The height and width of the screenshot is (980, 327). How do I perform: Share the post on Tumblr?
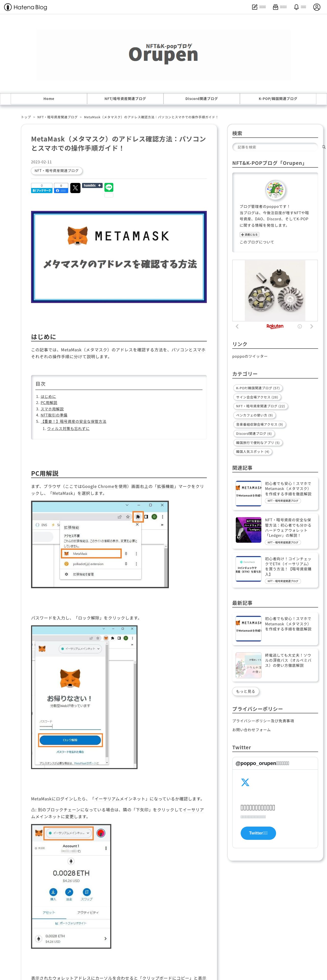92,186
